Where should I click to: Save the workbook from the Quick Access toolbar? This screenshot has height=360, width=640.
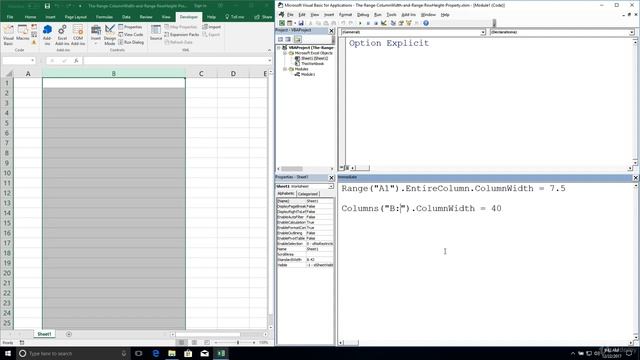coord(47,6)
